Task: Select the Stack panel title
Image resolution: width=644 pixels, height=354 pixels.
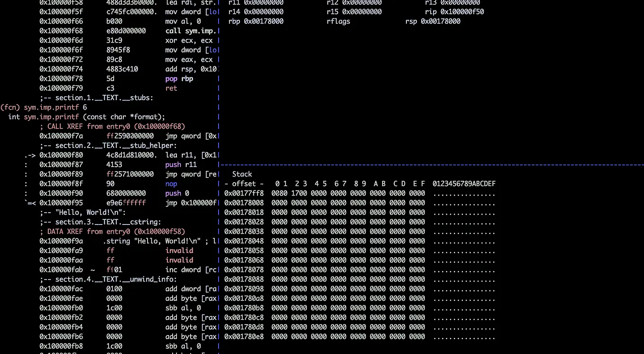Action: (242, 174)
